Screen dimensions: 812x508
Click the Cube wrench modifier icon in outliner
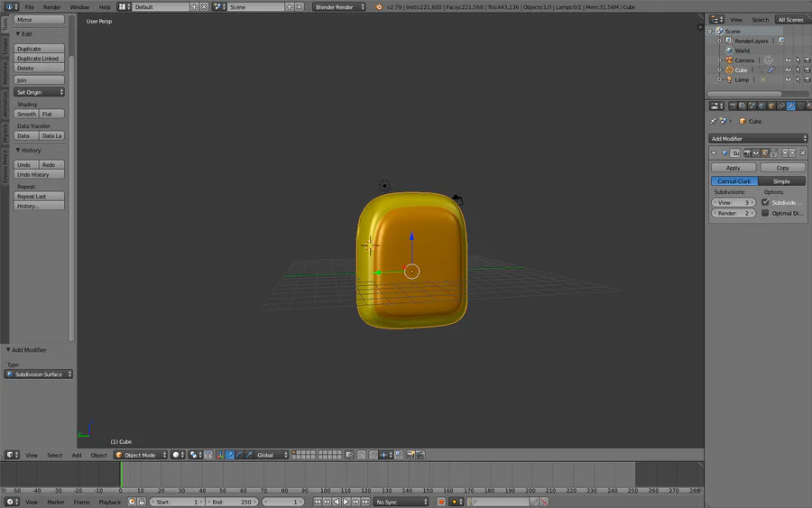click(771, 69)
